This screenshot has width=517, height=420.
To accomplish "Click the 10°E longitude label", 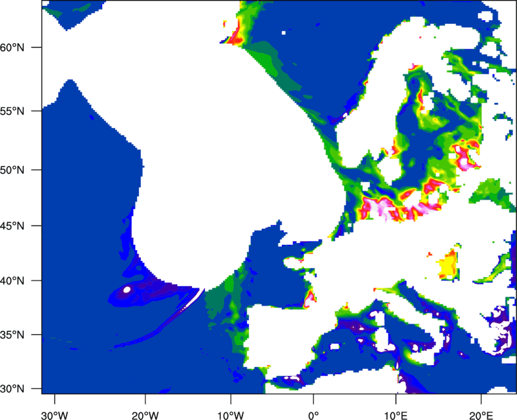I will (396, 415).
